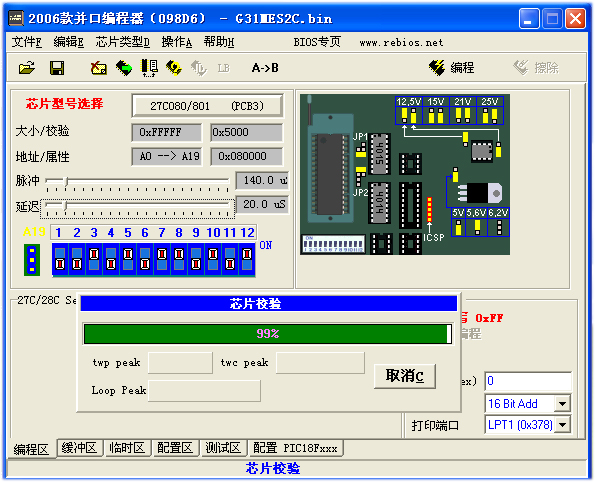Open the 芯片类型D menu

click(x=122, y=42)
